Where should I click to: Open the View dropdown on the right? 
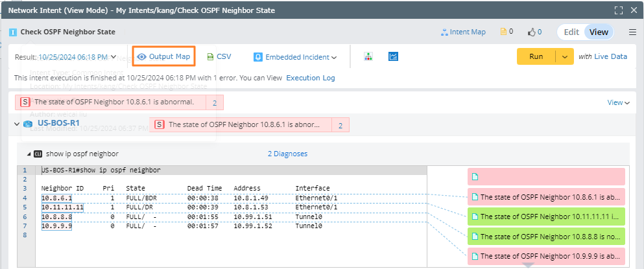click(x=618, y=102)
